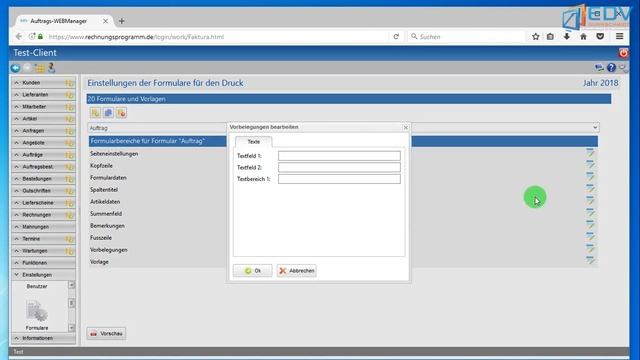
Task: Click the edit pencil icon for Formulardaten
Action: (590, 177)
